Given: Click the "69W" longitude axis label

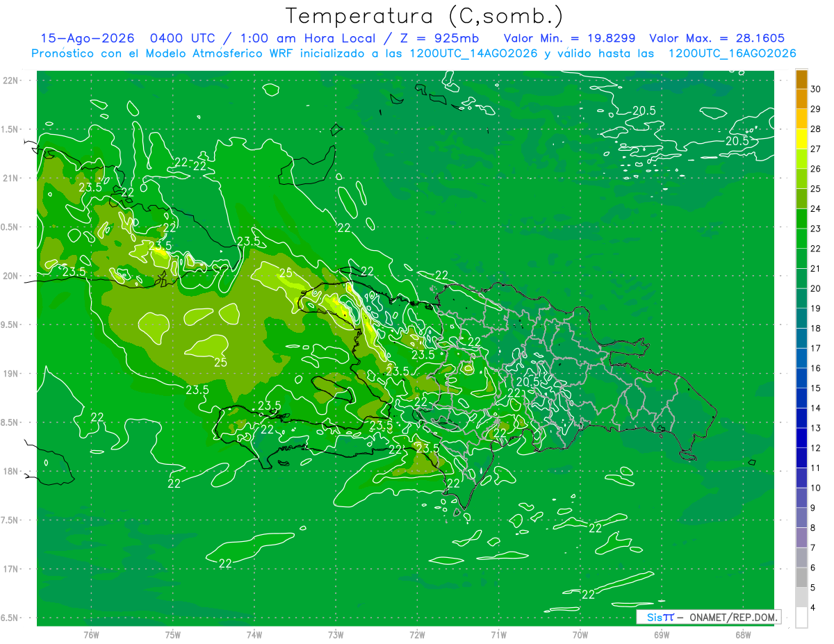Looking at the screenshot, I should coord(662,635).
